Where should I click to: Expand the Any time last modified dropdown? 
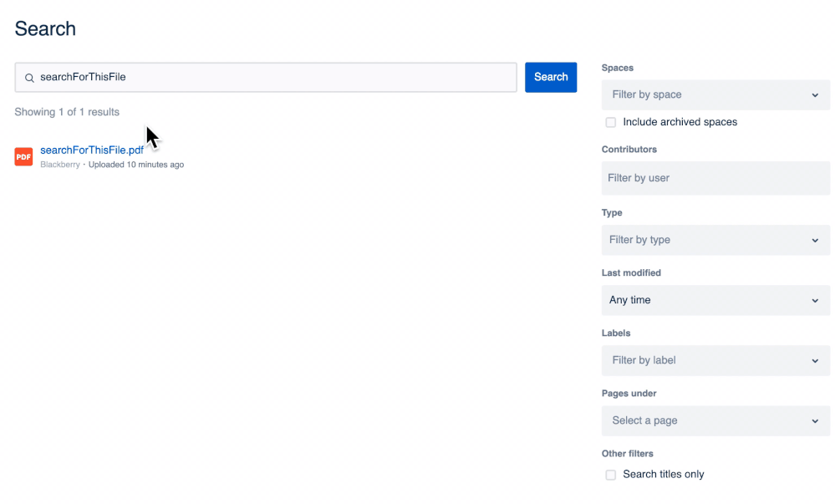715,300
